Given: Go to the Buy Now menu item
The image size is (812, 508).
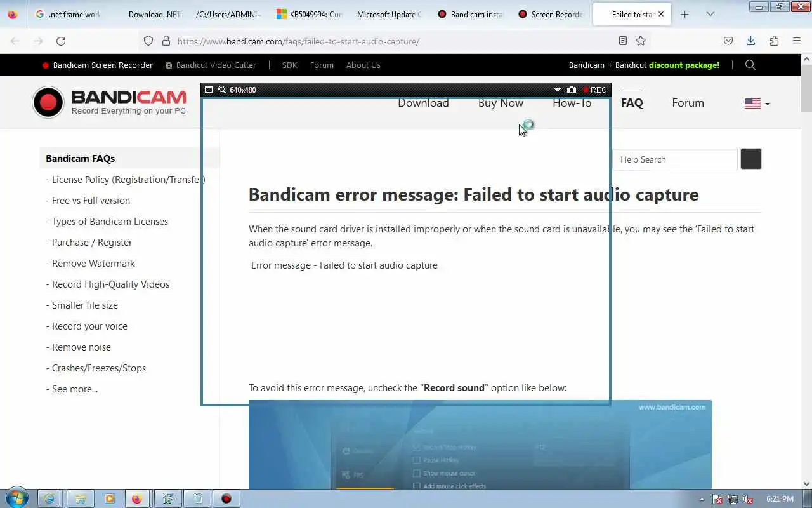Looking at the screenshot, I should 501,103.
